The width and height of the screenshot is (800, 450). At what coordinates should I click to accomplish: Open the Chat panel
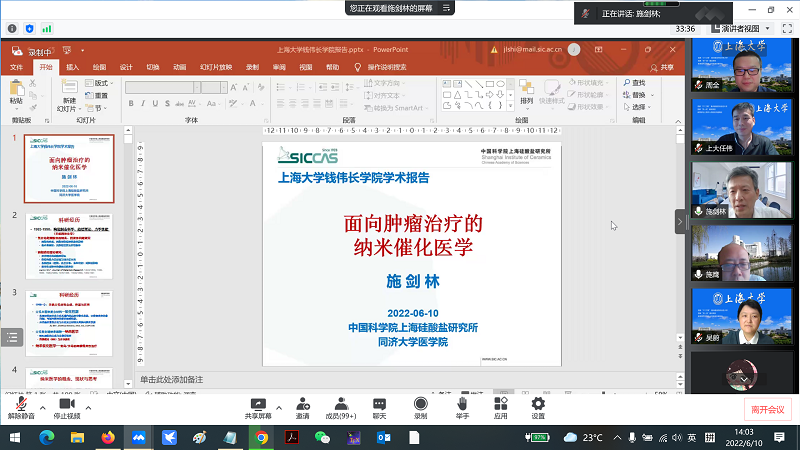point(379,409)
